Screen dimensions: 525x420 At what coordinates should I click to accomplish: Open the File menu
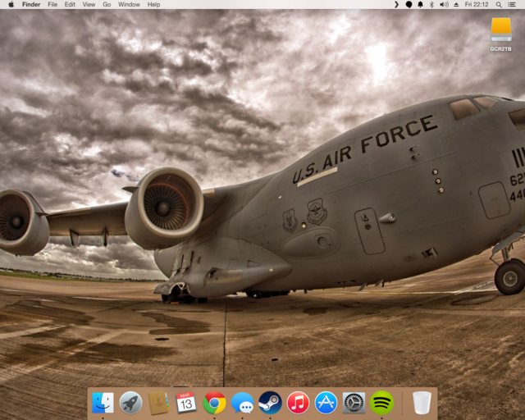(x=52, y=4)
